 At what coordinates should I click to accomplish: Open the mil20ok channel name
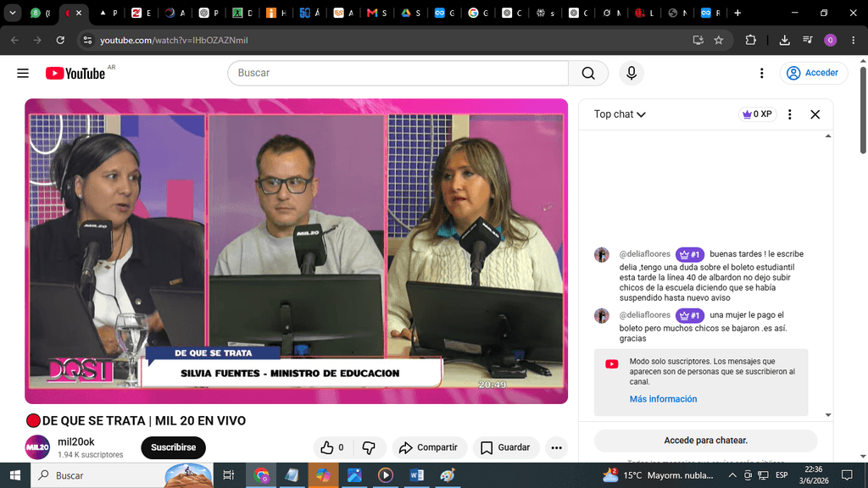tap(75, 441)
